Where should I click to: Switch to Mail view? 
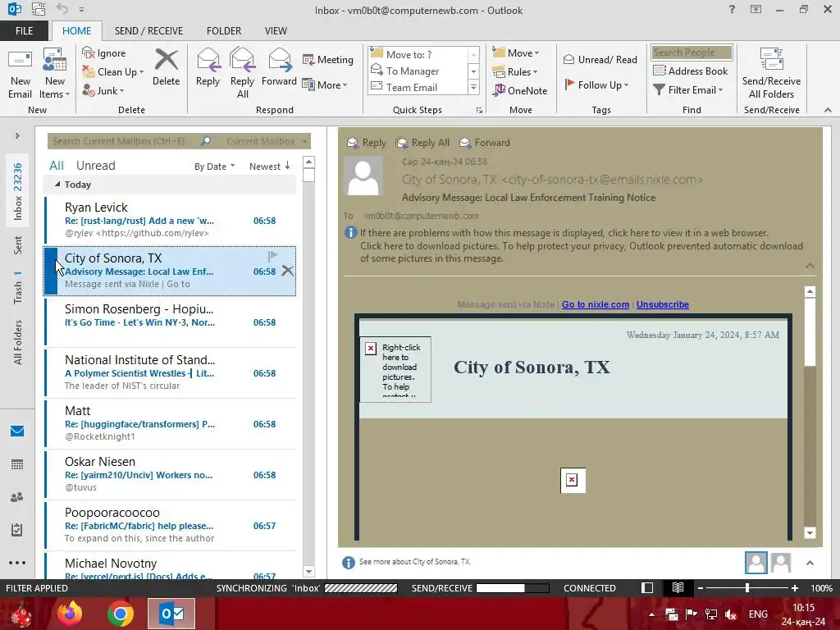coord(17,431)
